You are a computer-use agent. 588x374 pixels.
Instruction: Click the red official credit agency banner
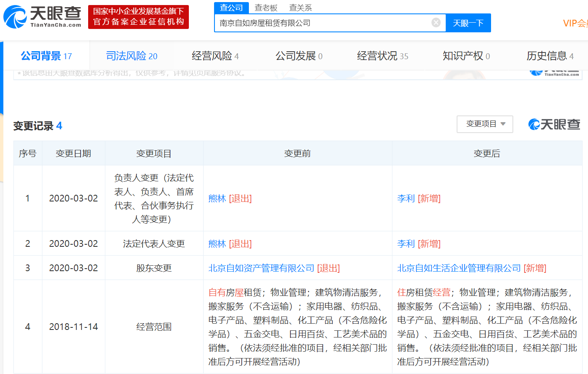tap(139, 17)
